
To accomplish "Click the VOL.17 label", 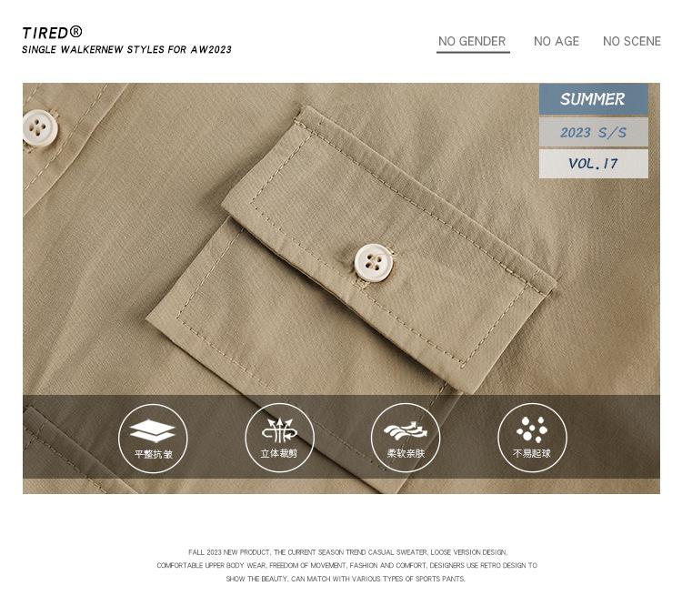I will [x=593, y=164].
